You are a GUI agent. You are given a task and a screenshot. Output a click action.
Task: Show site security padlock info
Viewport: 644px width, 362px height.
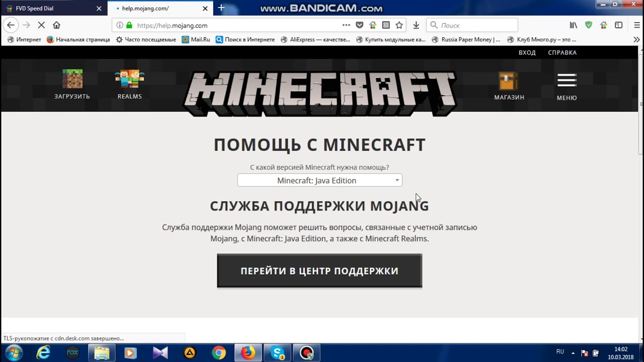pyautogui.click(x=129, y=25)
